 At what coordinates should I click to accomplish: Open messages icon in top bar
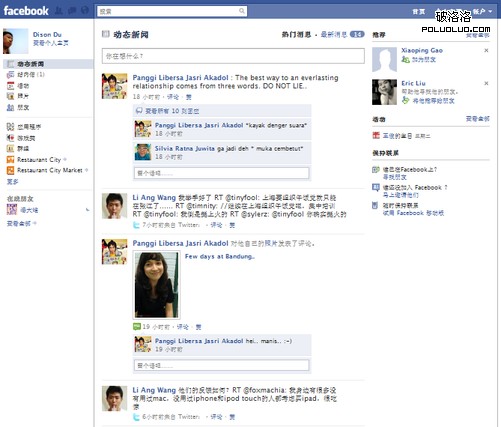click(72, 11)
